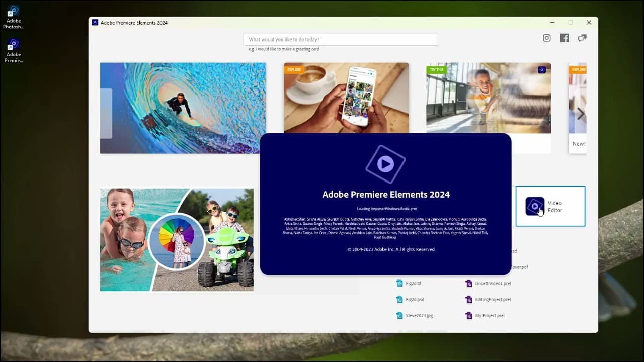
Task: Launch Adobe Photoshop Elements desktop shortcut
Action: (x=14, y=18)
